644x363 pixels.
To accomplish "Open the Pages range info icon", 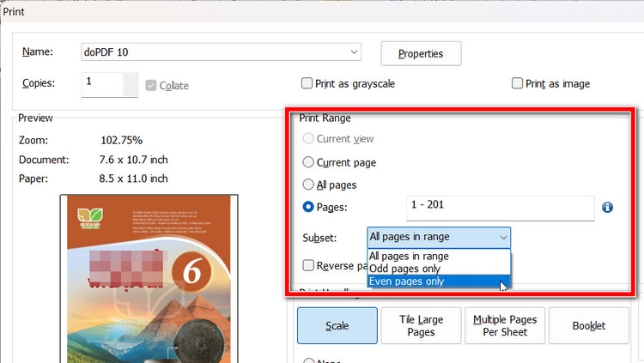I will [x=607, y=208].
